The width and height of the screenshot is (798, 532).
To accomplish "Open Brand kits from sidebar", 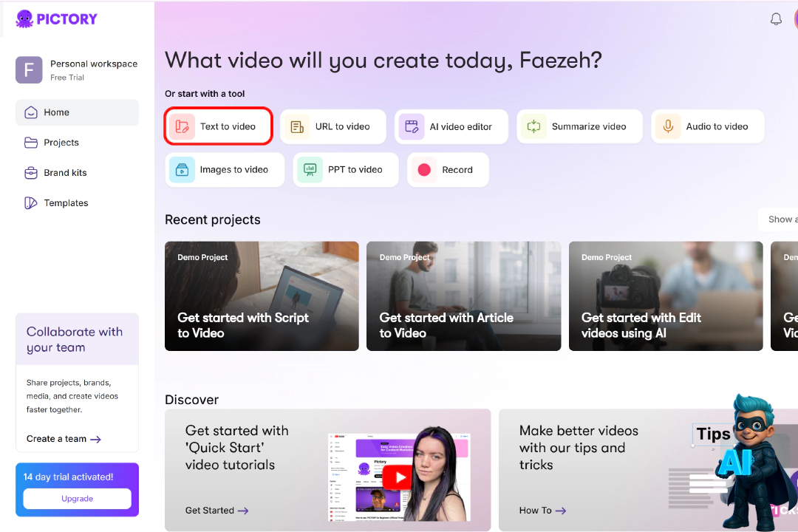I will pyautogui.click(x=65, y=173).
